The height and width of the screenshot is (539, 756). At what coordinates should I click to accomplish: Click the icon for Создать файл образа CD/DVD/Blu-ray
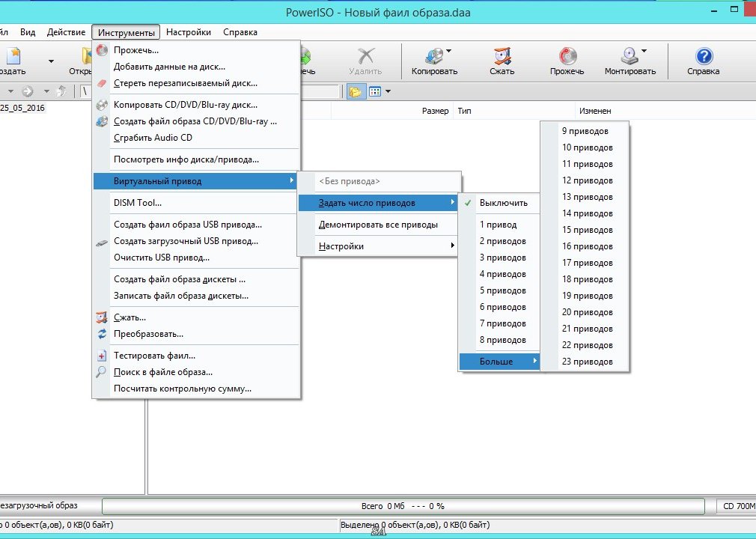point(101,121)
